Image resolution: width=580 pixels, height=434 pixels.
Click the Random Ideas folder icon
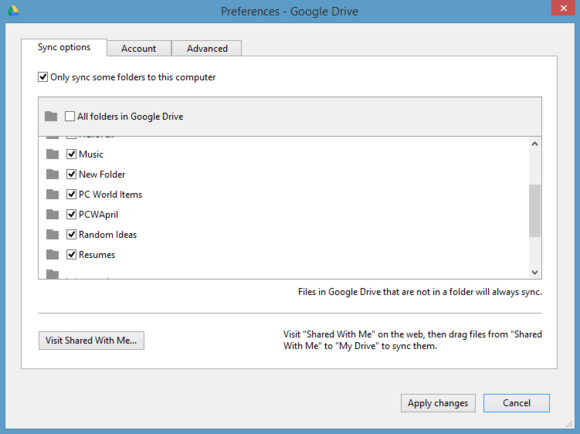[53, 235]
